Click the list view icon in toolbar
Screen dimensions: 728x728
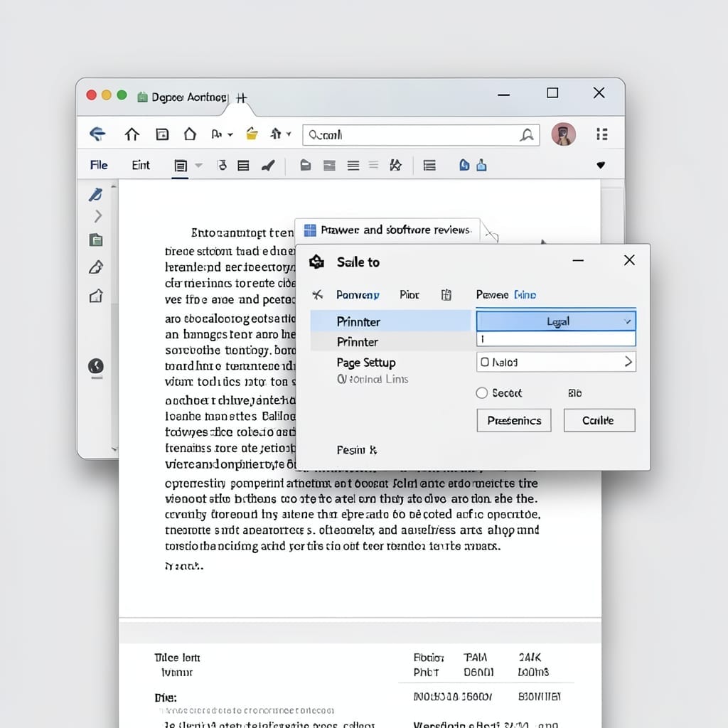(x=243, y=166)
